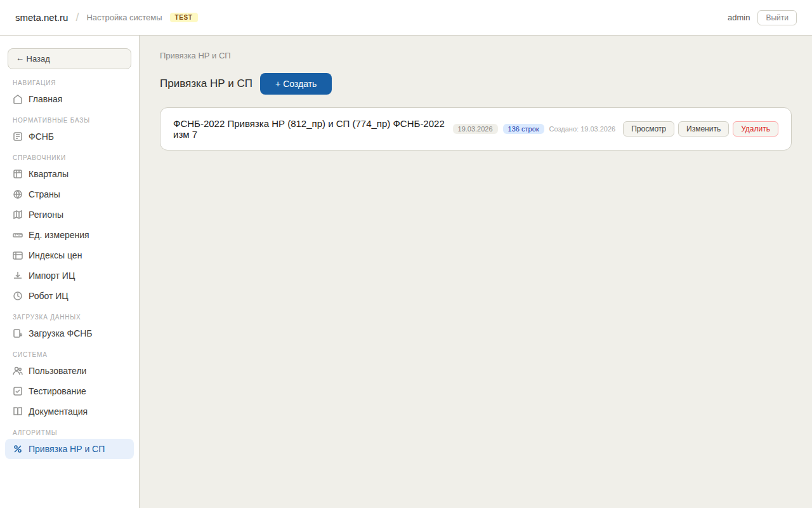Click the clock icon for Робот ИЦ
Image resolution: width=812 pixels, height=508 pixels.
pyautogui.click(x=18, y=296)
